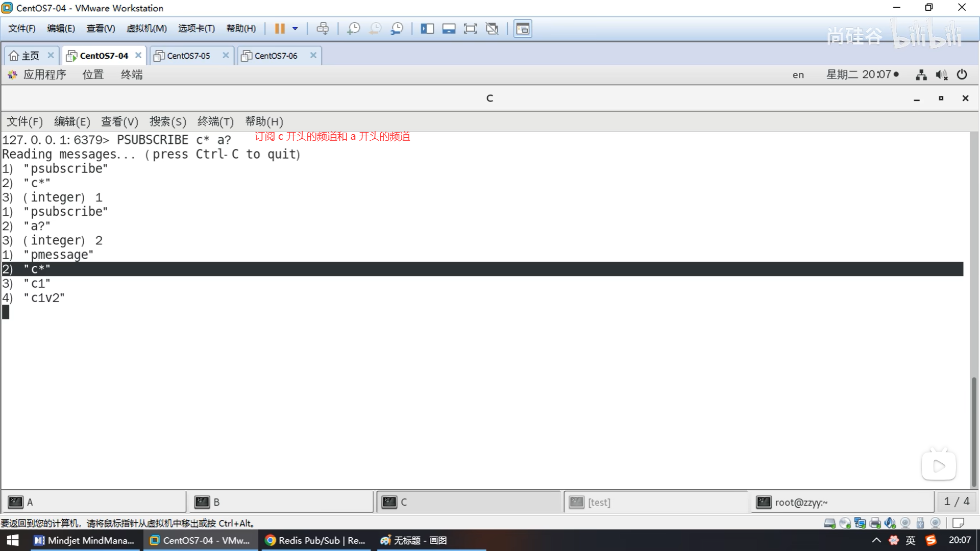Open the snapshot manager icon
This screenshot has width=980, height=551.
(397, 29)
